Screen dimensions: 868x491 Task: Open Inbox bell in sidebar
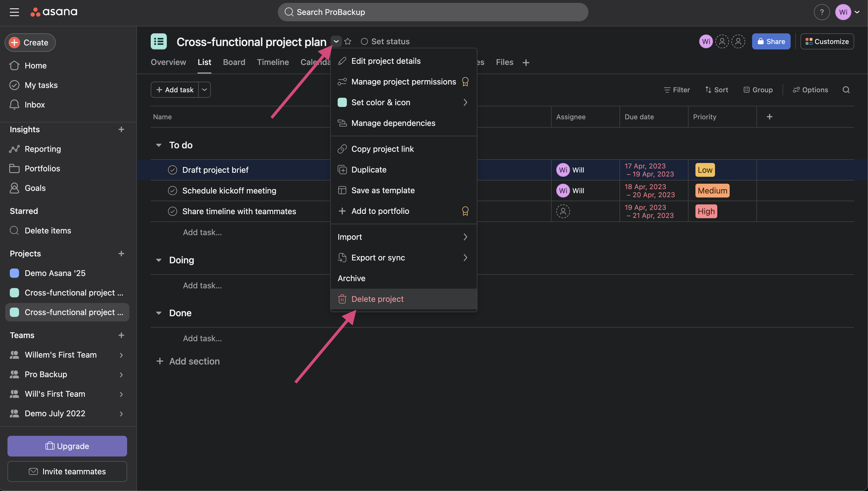14,105
